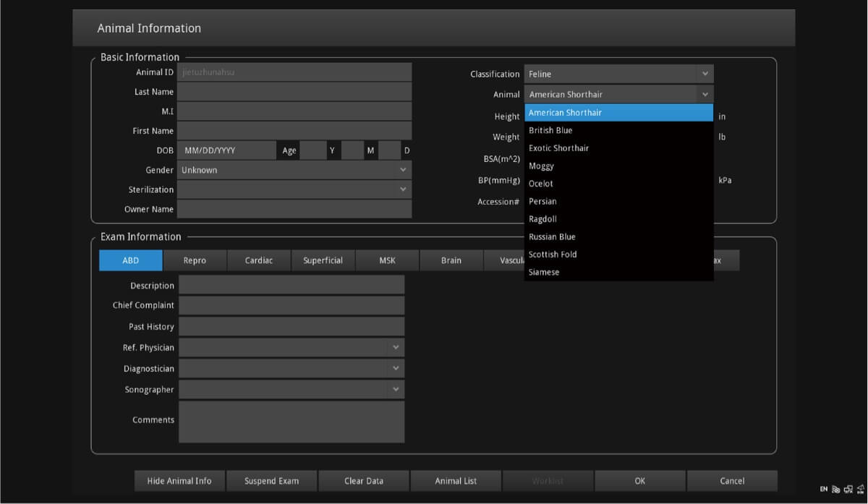Click the wireless network status icon

(835, 490)
